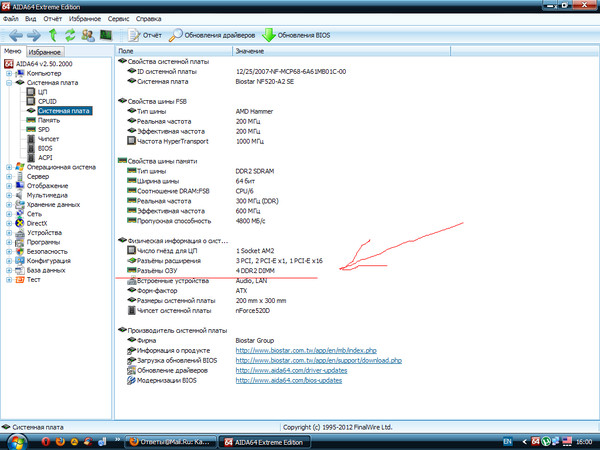The width and height of the screenshot is (600, 450).
Task: Click the Значение column header
Action: tap(341, 51)
